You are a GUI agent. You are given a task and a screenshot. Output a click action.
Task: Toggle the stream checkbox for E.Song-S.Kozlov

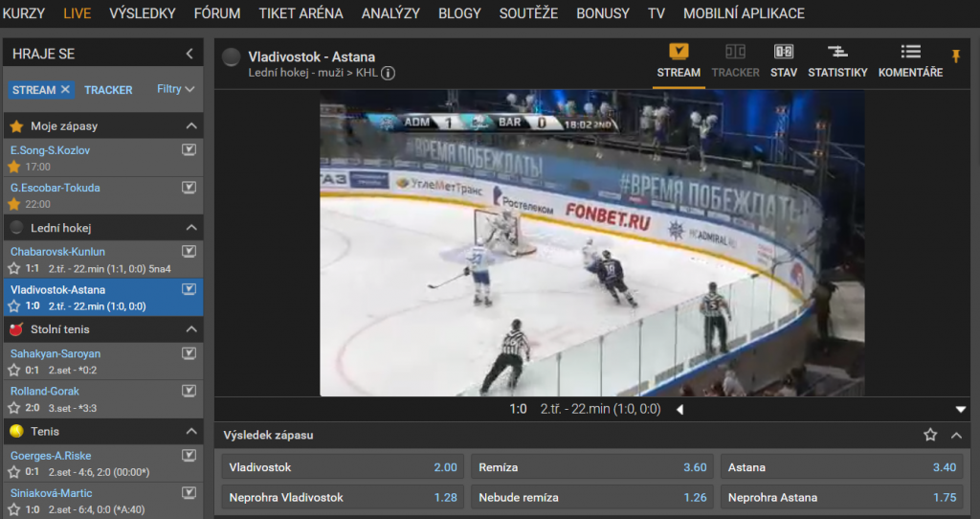[x=189, y=149]
